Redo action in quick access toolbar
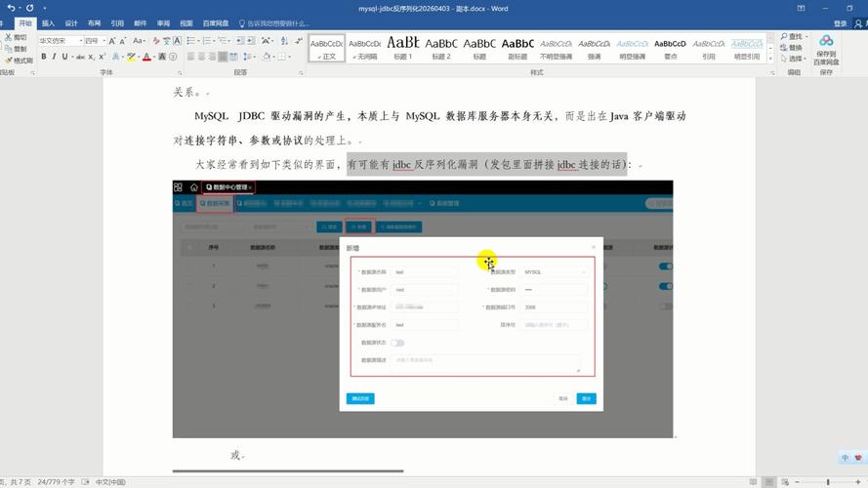The image size is (868, 488). tap(30, 8)
